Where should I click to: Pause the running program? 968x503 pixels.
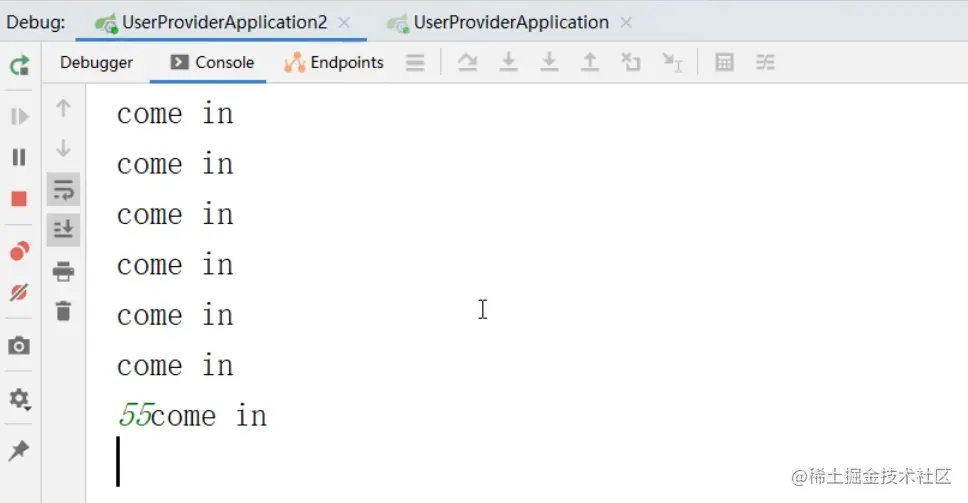(x=20, y=157)
